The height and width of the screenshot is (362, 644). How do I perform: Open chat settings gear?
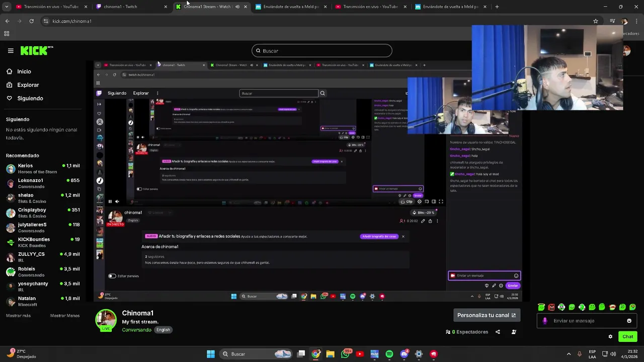point(610,337)
